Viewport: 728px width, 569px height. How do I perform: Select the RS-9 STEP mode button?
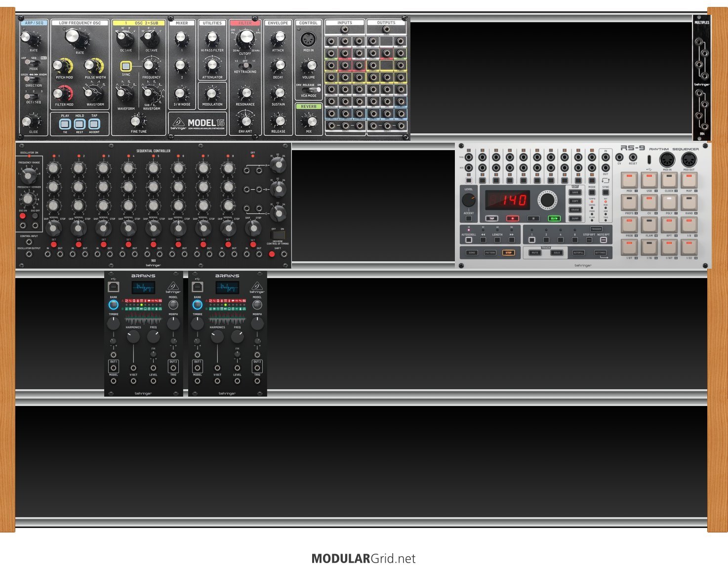coord(508,252)
